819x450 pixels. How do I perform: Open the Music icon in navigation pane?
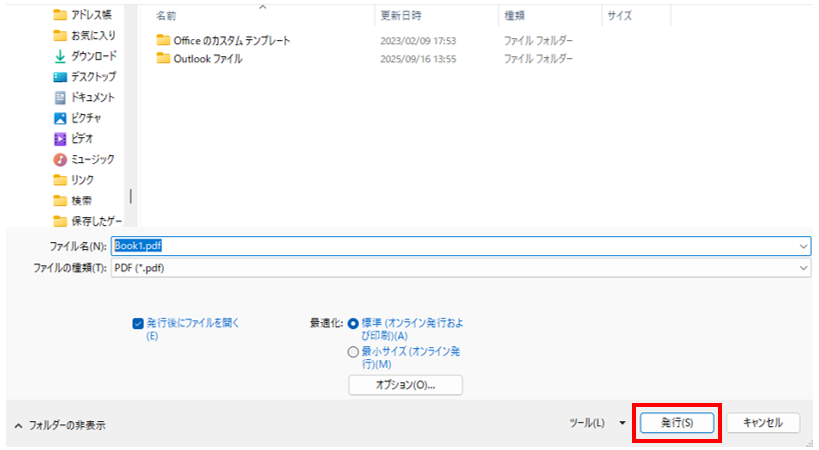[60, 159]
